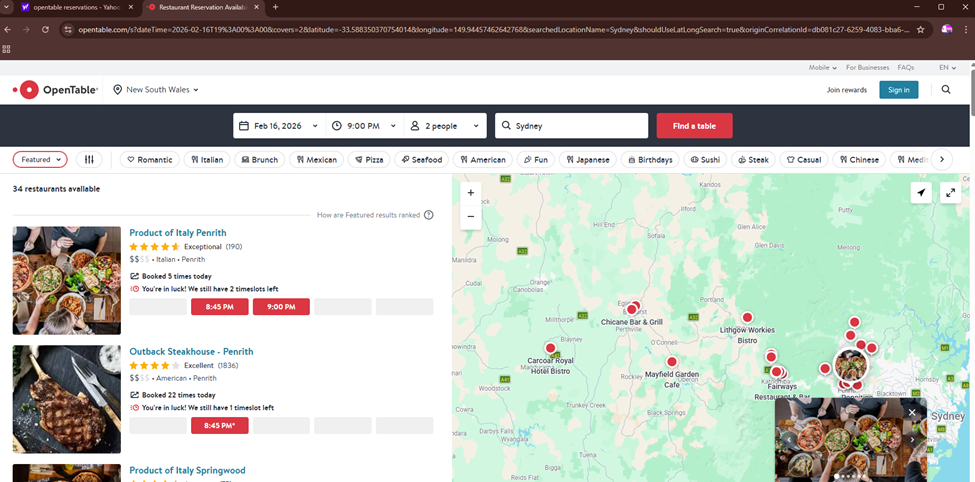975x482 pixels.
Task: Select the Restaurant Reservation Availability tab
Action: tap(202, 7)
